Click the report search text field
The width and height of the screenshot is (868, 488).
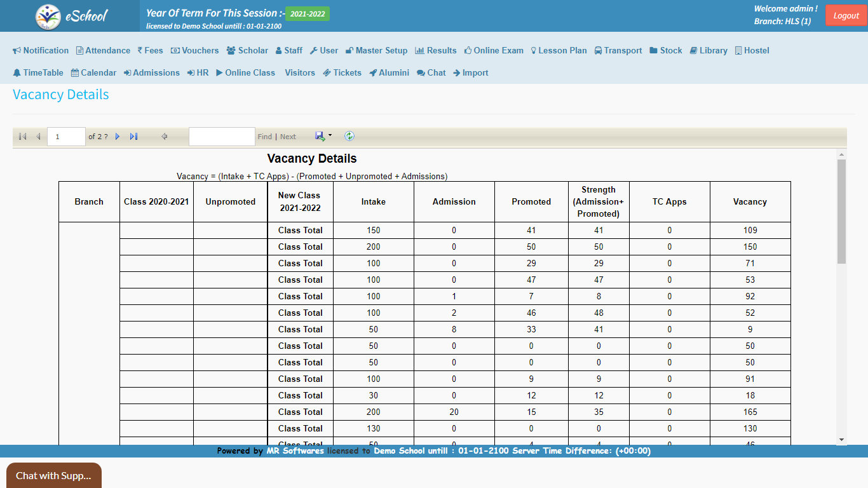click(x=222, y=137)
